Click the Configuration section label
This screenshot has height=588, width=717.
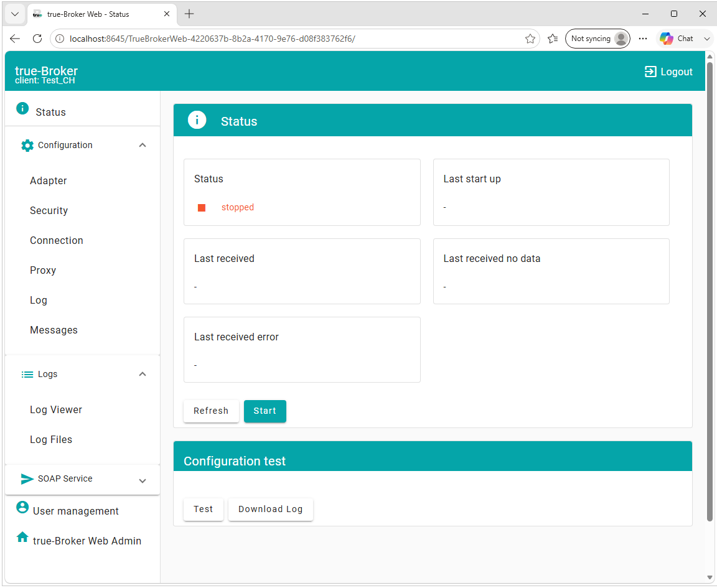(65, 146)
